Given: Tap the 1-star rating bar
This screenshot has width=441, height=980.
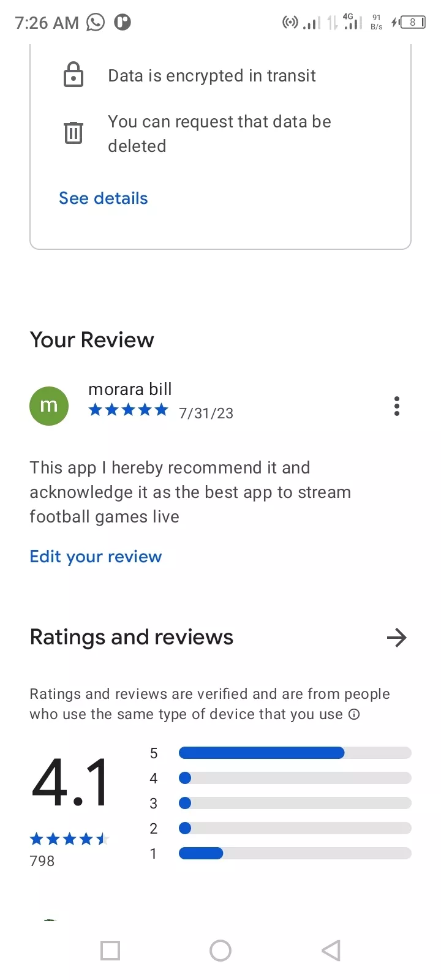Looking at the screenshot, I should [295, 853].
